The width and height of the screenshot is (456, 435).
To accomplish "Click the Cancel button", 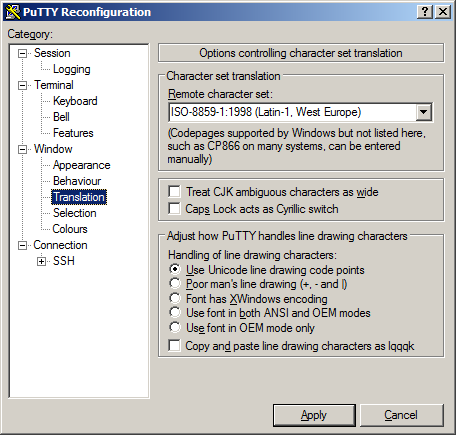I will [401, 415].
